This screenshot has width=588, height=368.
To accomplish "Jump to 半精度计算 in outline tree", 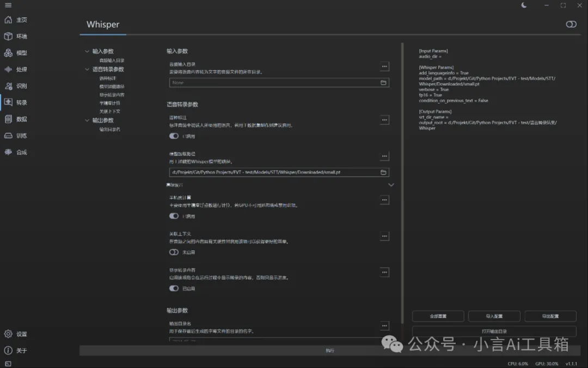I will (109, 103).
